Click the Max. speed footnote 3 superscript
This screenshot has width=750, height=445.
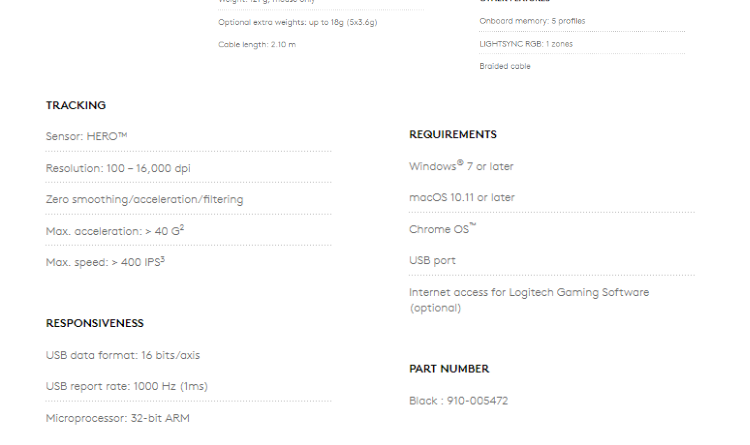tap(163, 259)
